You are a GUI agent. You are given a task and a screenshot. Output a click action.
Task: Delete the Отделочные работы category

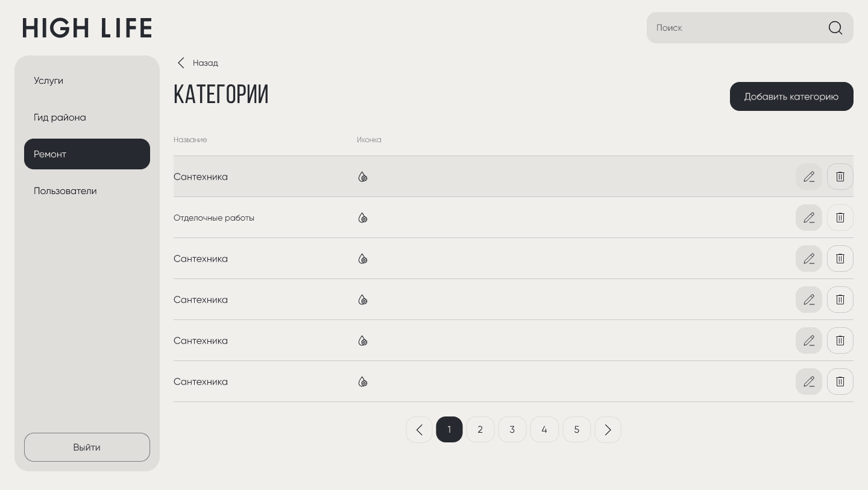point(840,218)
